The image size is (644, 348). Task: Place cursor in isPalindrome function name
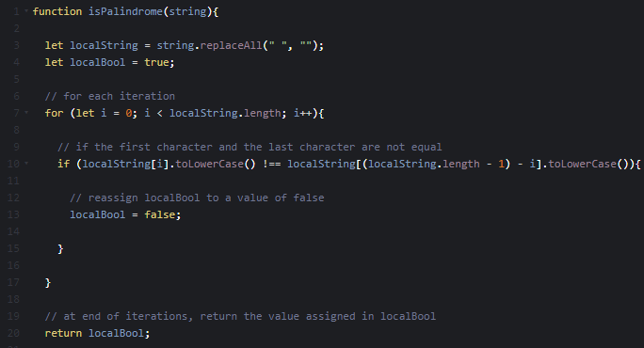125,11
